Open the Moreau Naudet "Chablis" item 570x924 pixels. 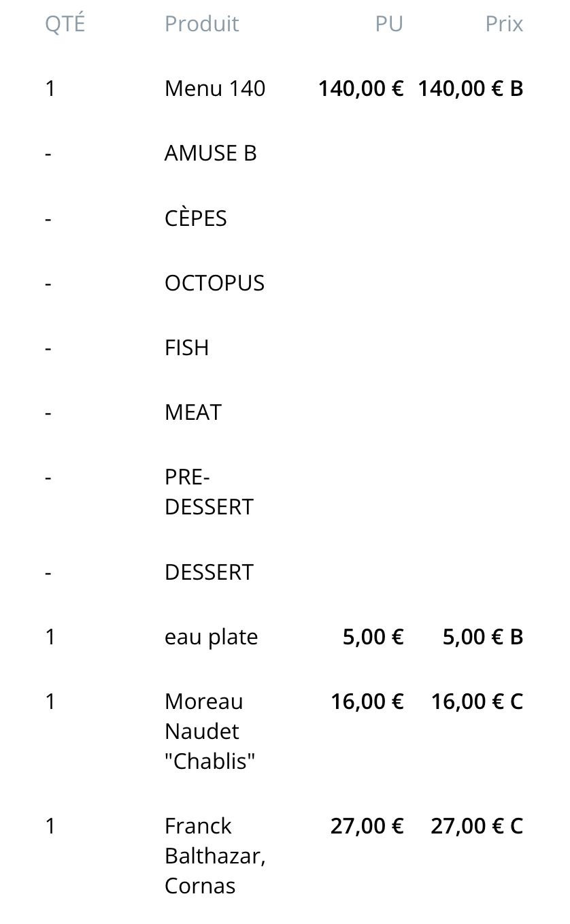coord(209,731)
